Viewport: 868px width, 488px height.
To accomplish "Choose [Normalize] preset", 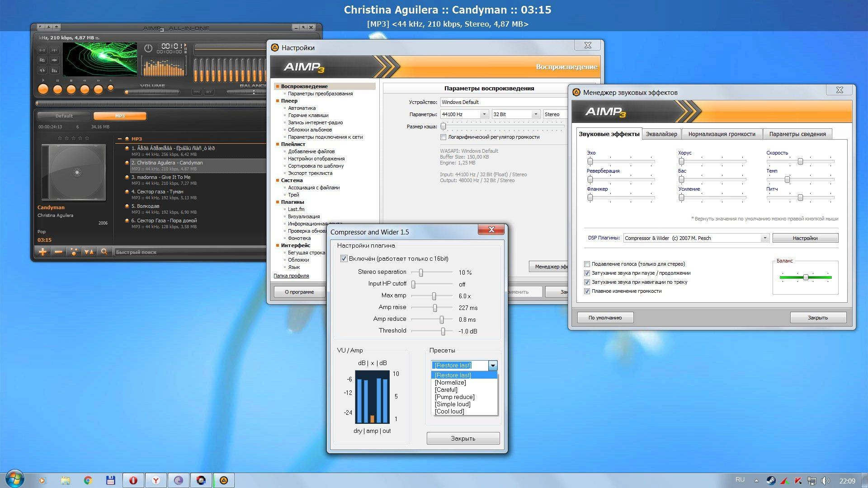I will point(464,383).
